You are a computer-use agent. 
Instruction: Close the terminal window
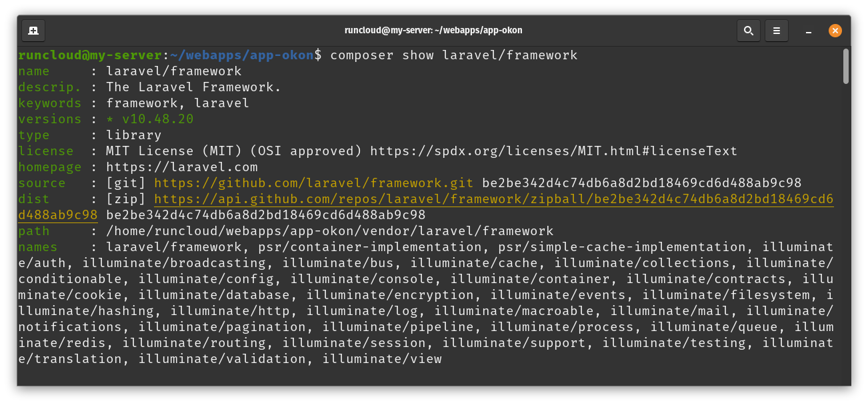point(835,30)
